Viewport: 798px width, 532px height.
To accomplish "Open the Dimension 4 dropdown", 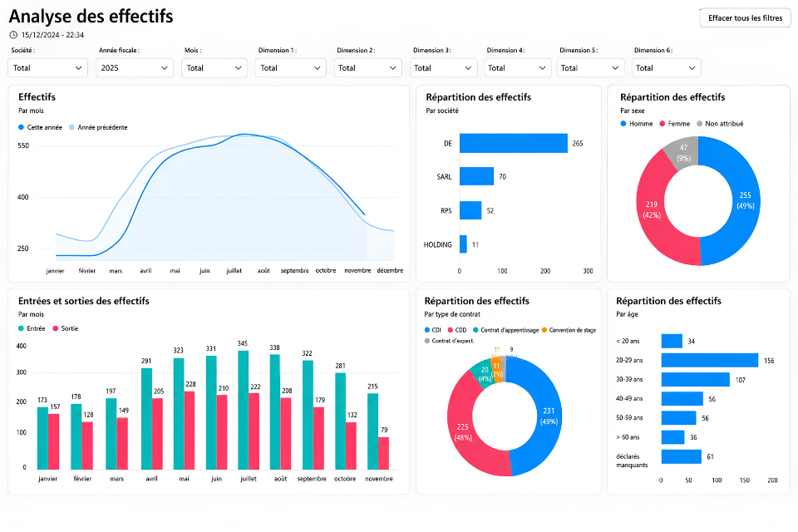I will [x=516, y=67].
